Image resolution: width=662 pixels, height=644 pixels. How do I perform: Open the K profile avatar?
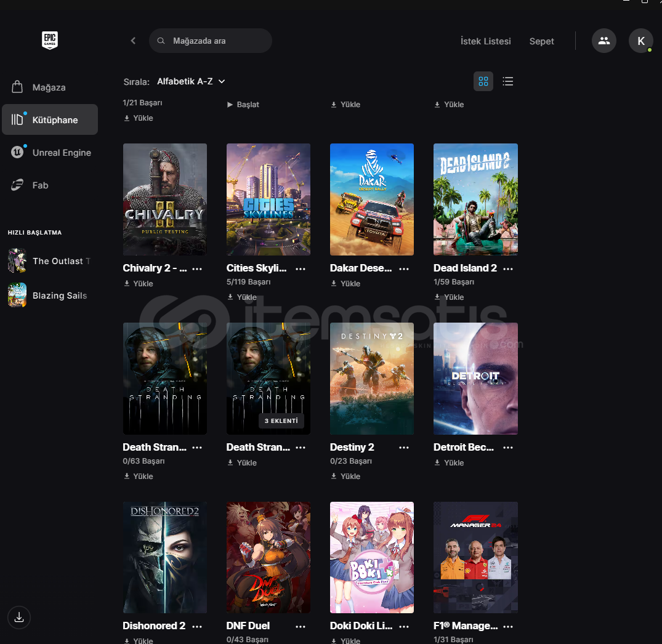click(640, 41)
